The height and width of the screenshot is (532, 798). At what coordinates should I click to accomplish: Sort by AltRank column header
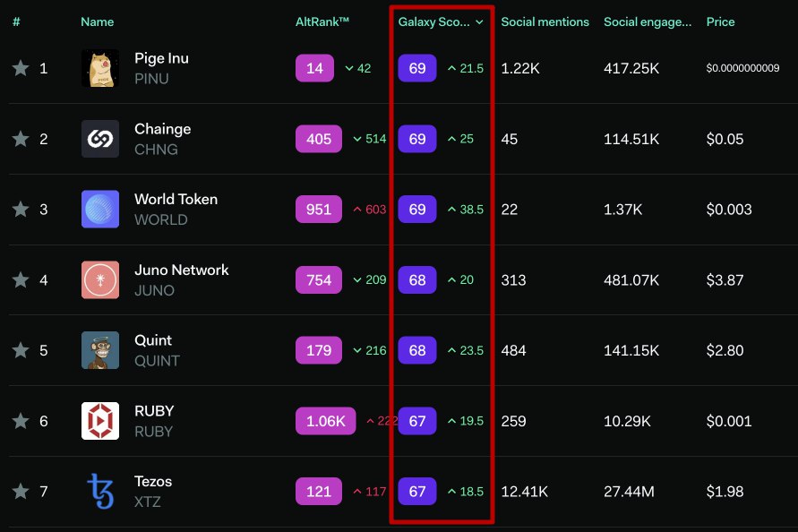pos(322,21)
